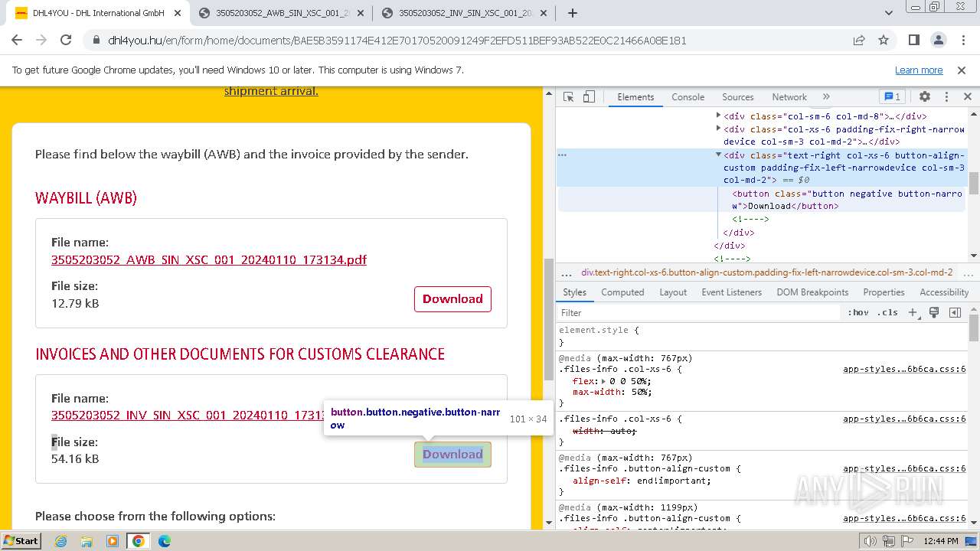The width and height of the screenshot is (980, 551).
Task: Expand the flex shorthand property triangle
Action: (x=603, y=381)
